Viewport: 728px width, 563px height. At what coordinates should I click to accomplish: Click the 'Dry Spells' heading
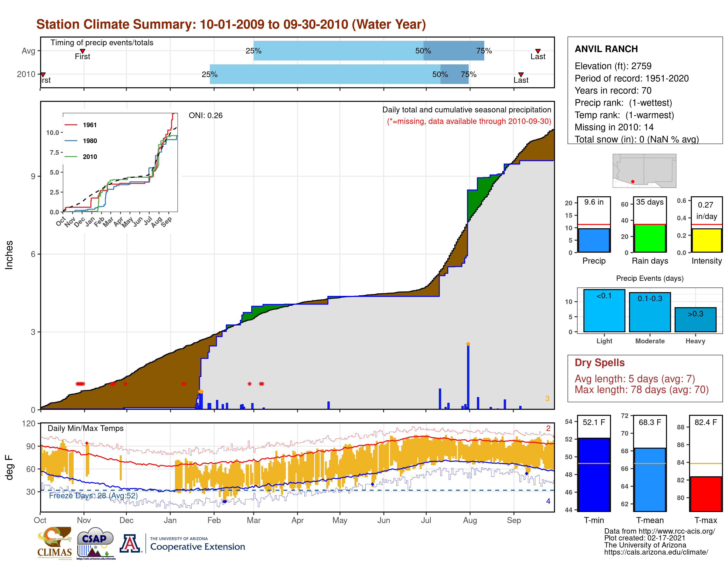[599, 363]
